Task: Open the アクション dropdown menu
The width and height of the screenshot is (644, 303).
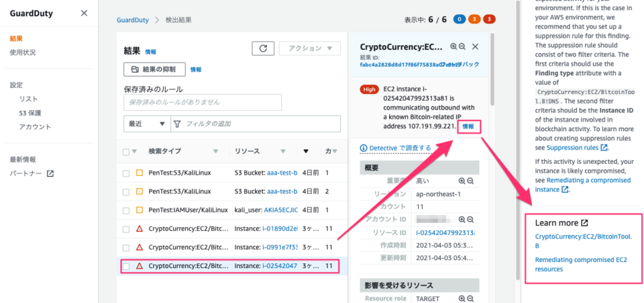Action: (x=310, y=48)
